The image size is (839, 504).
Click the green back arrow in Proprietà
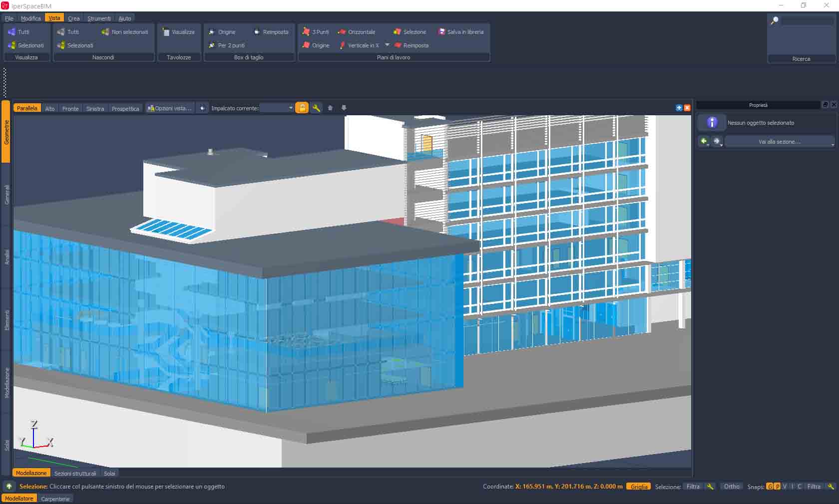[x=704, y=142]
